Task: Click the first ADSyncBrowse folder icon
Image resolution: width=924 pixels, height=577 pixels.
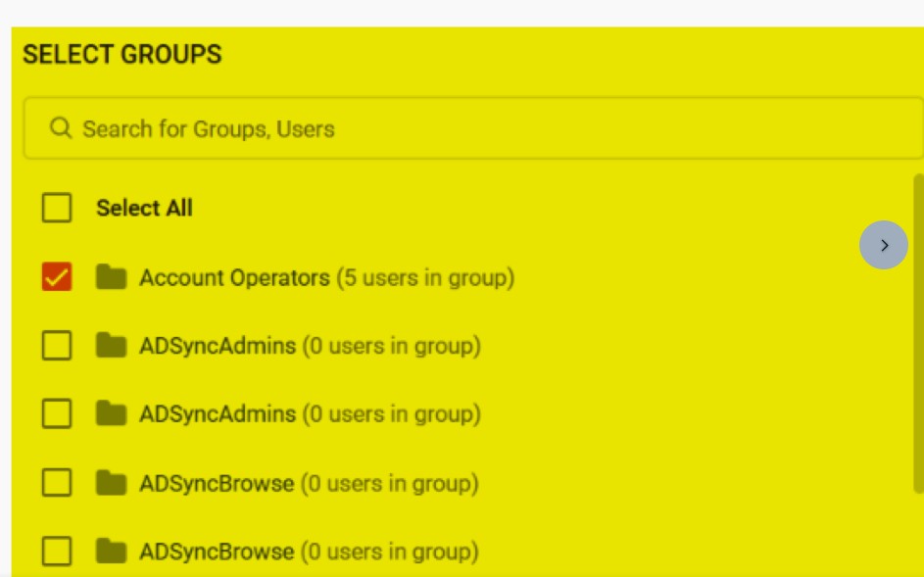Action: 112,483
